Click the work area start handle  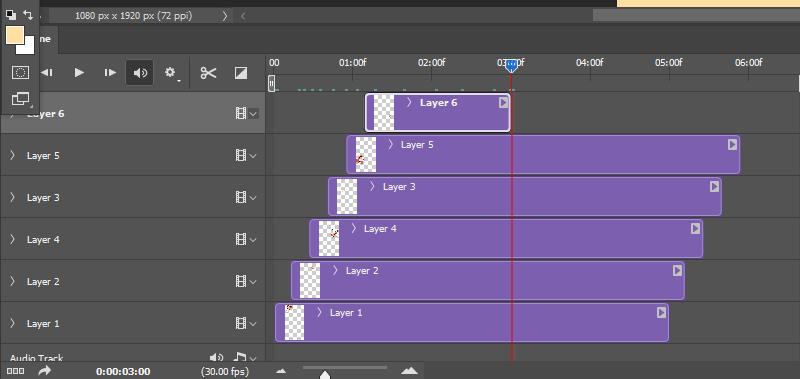coord(272,83)
